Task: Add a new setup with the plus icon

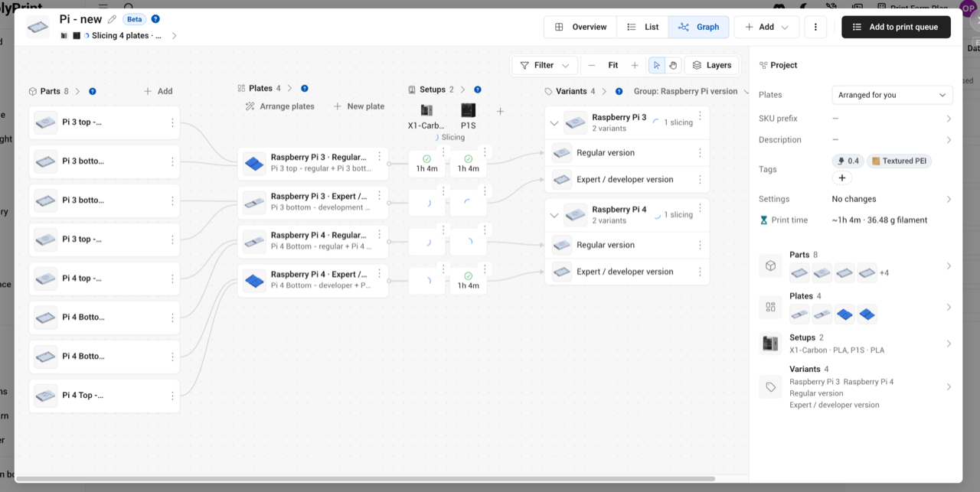Action: pyautogui.click(x=500, y=111)
